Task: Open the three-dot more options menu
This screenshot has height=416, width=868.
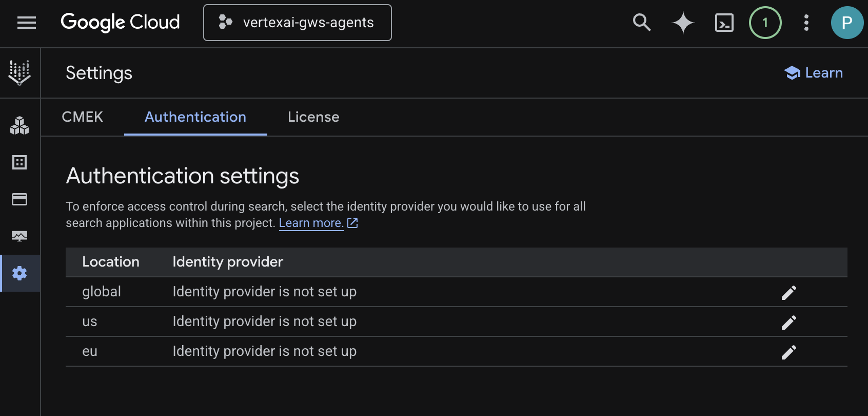Action: 806,23
